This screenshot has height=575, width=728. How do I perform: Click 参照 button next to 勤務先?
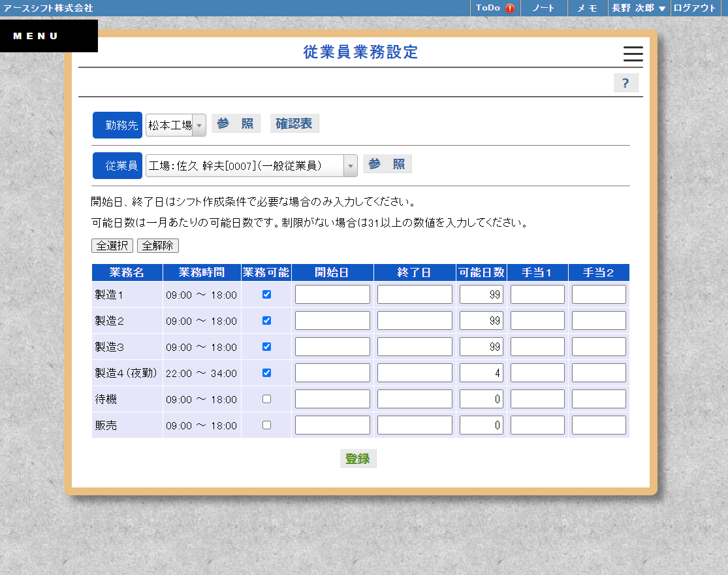[x=236, y=123]
